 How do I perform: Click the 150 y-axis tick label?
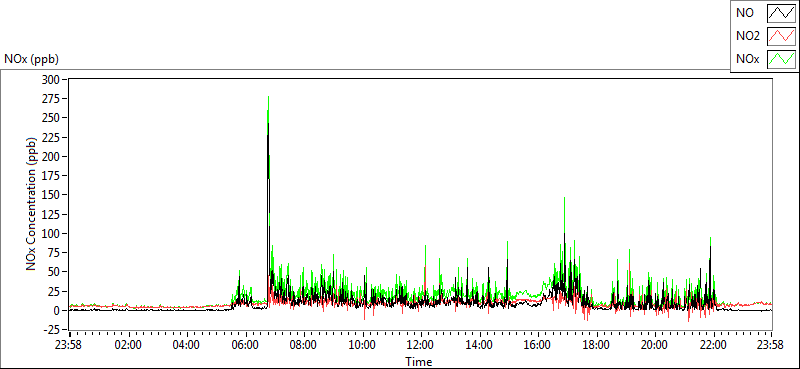(x=53, y=195)
